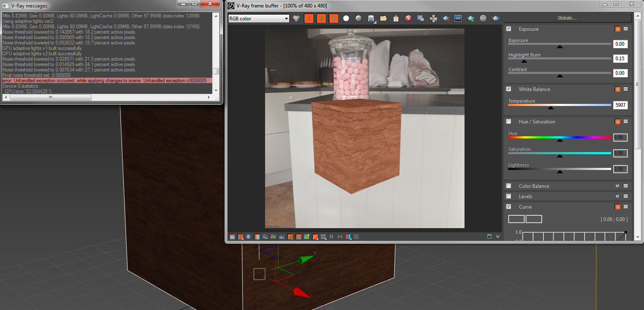Image resolution: width=644 pixels, height=310 pixels.
Task: Toggle color balance correction icon
Action: point(273,236)
